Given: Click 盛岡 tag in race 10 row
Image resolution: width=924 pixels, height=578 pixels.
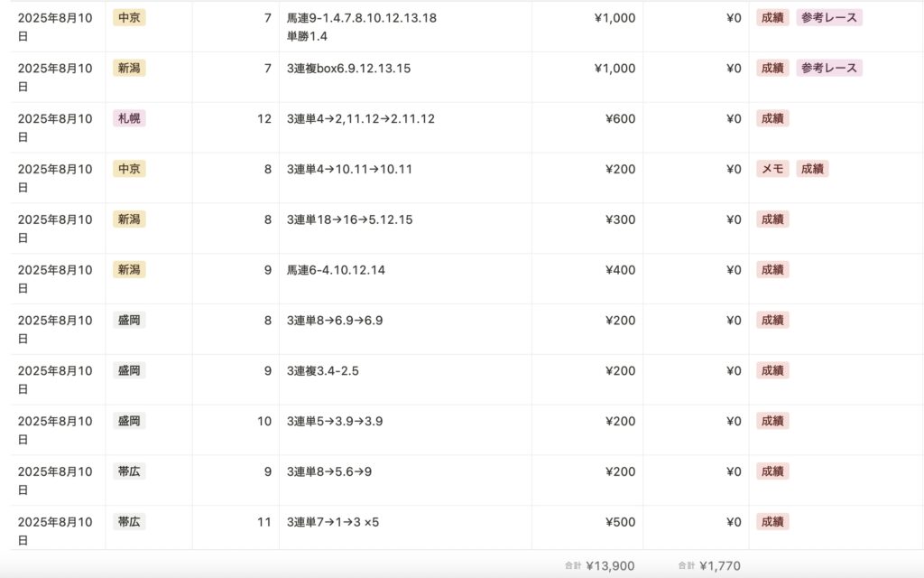Looking at the screenshot, I should 129,421.
